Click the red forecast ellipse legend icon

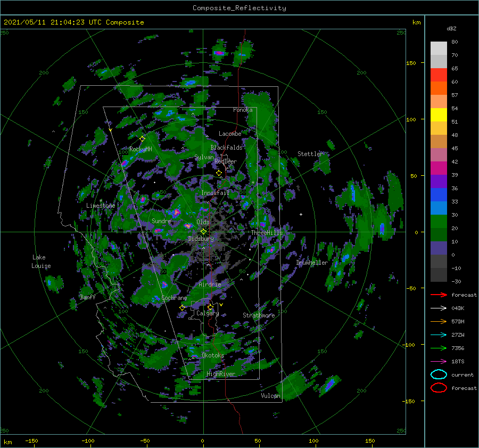(x=439, y=388)
